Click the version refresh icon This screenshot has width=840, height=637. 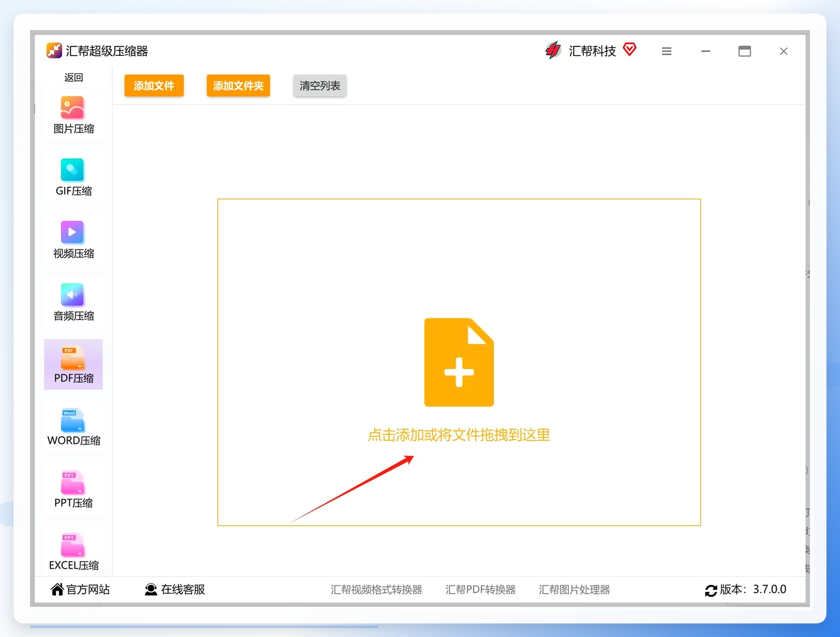711,591
